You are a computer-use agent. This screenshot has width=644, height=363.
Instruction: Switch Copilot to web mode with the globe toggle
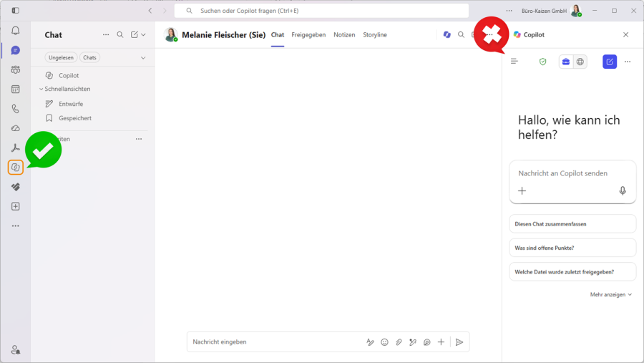tap(580, 62)
